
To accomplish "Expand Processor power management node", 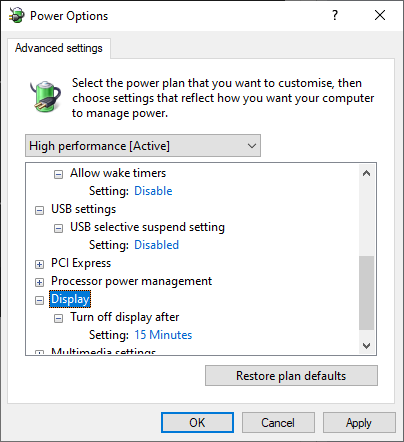I will click(x=39, y=282).
